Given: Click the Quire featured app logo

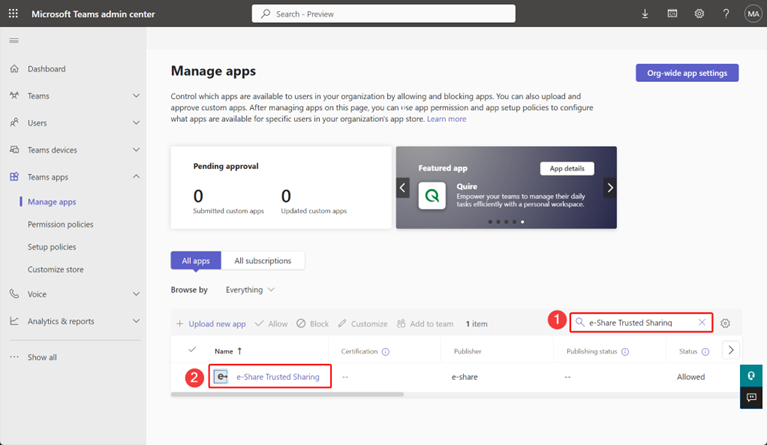Looking at the screenshot, I should (x=432, y=196).
